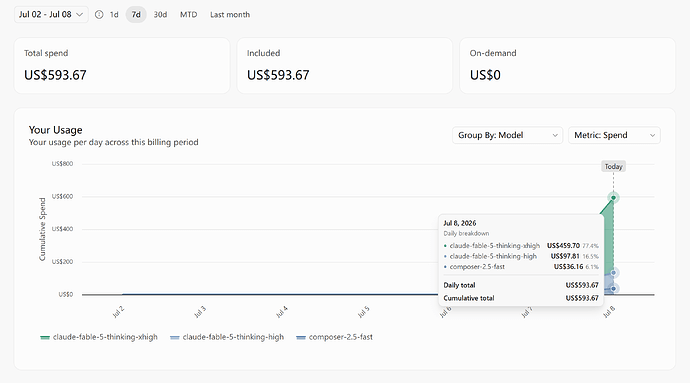
Task: Click claude-fable-5-thinking-xhigh row in tooltip
Action: (521, 246)
